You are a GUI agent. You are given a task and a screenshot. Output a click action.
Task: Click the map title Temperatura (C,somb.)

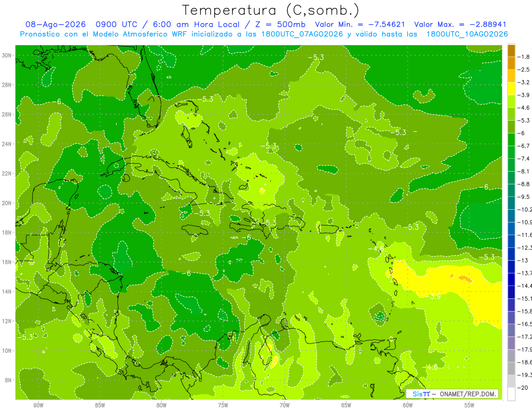[271, 10]
